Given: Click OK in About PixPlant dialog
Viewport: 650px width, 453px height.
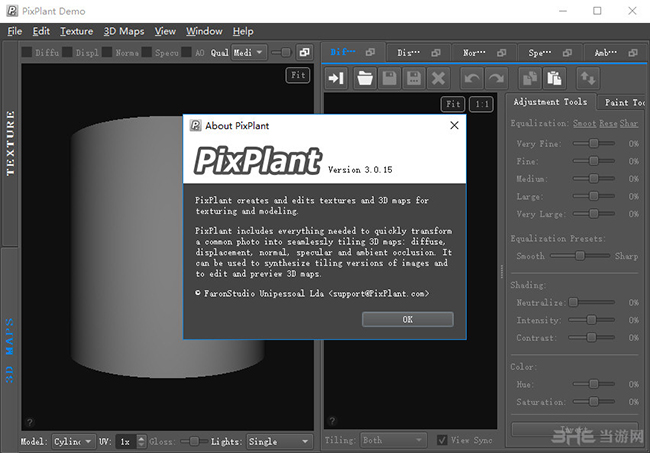Looking at the screenshot, I should [407, 319].
